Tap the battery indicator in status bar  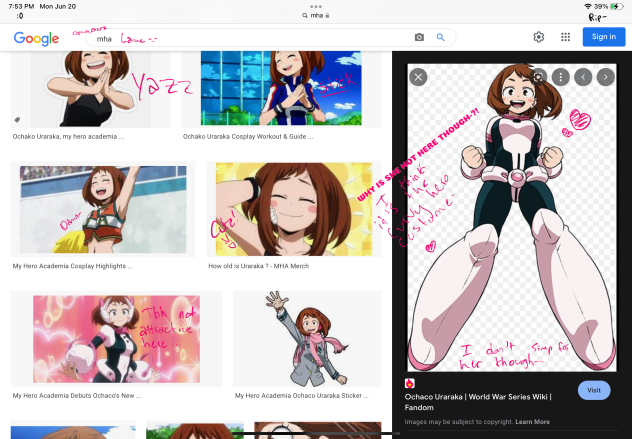(x=617, y=6)
